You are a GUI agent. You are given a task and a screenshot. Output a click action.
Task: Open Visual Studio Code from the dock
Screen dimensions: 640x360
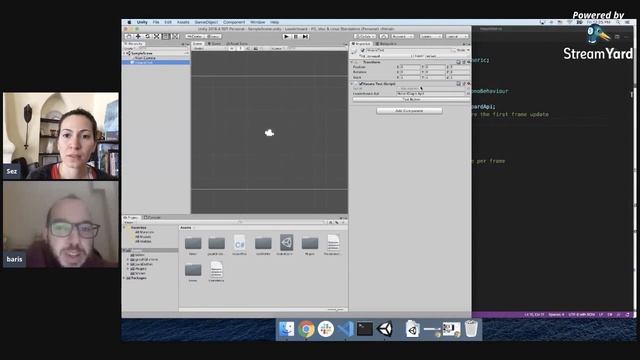(345, 329)
